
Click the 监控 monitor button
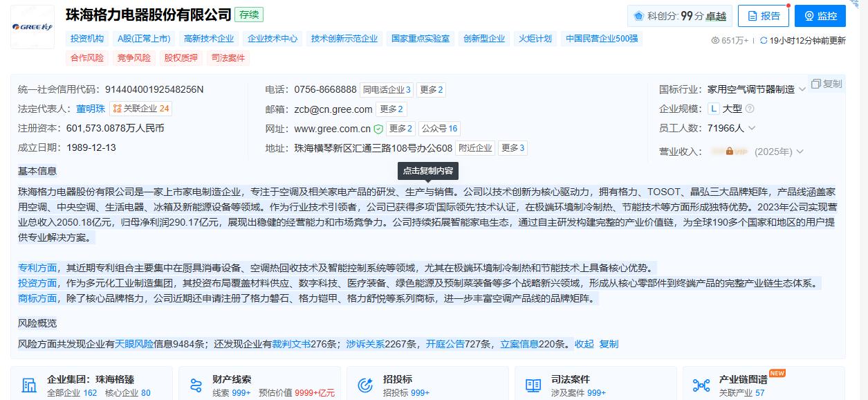820,16
